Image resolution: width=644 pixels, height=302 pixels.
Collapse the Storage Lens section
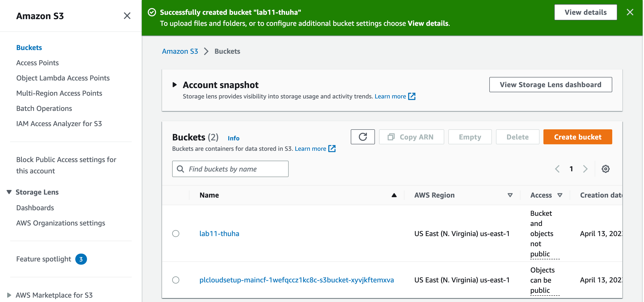tap(9, 192)
